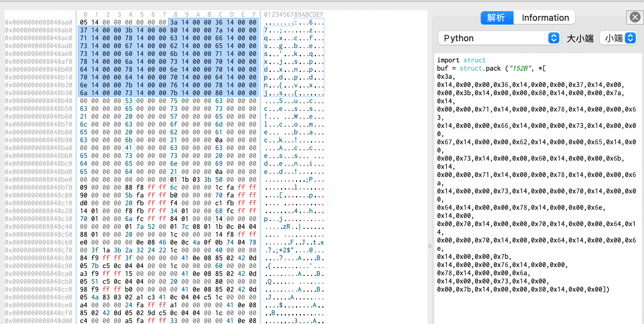This screenshot has height=324, width=644.
Task: Open the Python language dropdown
Action: (x=499, y=38)
